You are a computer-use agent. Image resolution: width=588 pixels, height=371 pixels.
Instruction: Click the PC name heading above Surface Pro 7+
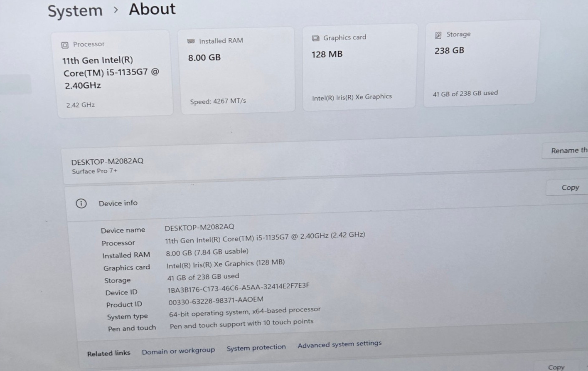coord(107,161)
